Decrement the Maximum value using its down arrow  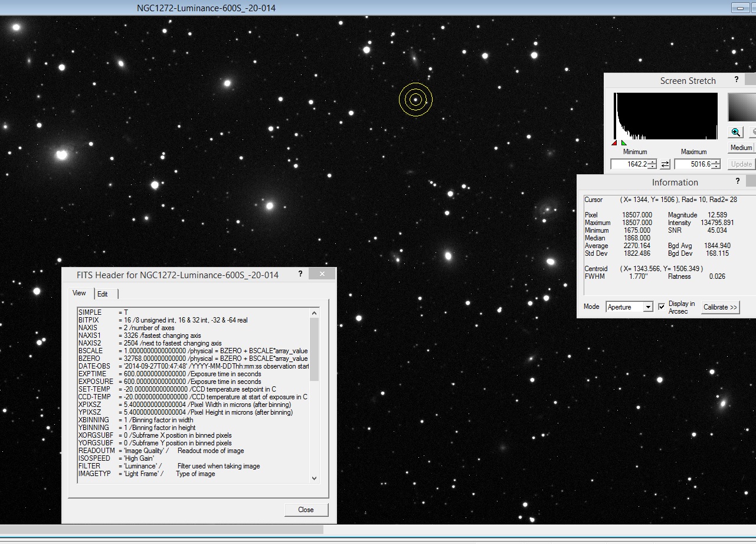(716, 166)
